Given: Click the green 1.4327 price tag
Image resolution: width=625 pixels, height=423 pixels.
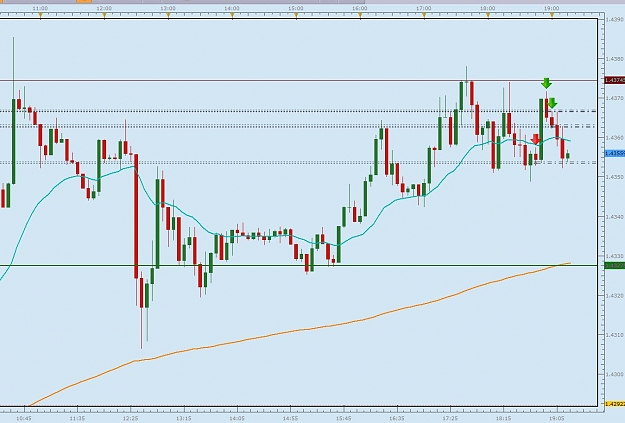Looking at the screenshot, I should pos(614,266).
